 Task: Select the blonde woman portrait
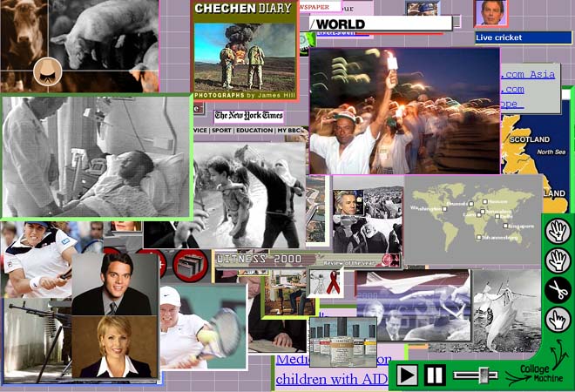(x=115, y=347)
